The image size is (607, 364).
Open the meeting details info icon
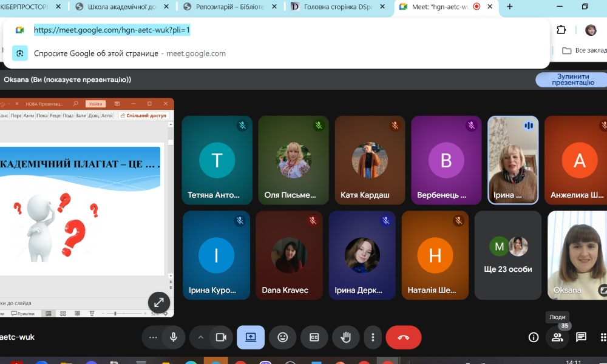tap(534, 337)
